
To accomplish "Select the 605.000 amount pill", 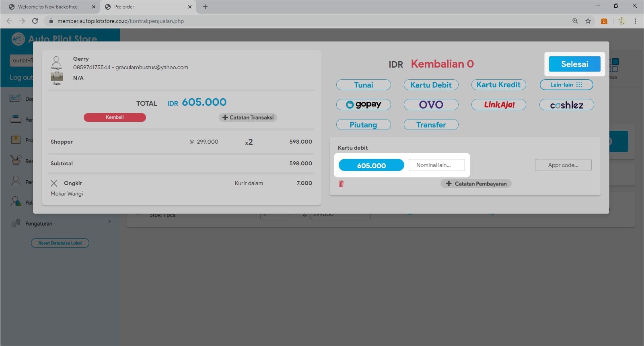I will (x=371, y=165).
